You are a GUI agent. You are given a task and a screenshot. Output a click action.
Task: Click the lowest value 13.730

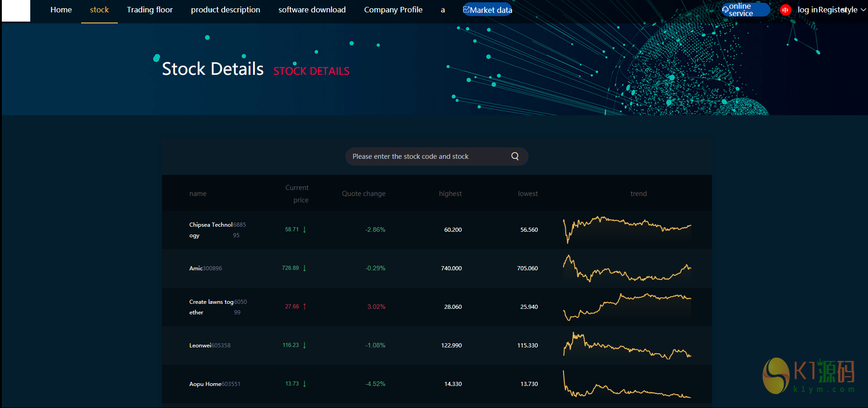point(529,384)
